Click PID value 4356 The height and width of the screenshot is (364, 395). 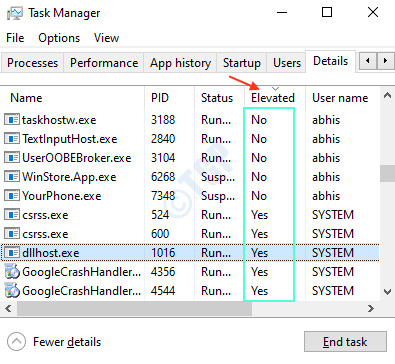[163, 272]
